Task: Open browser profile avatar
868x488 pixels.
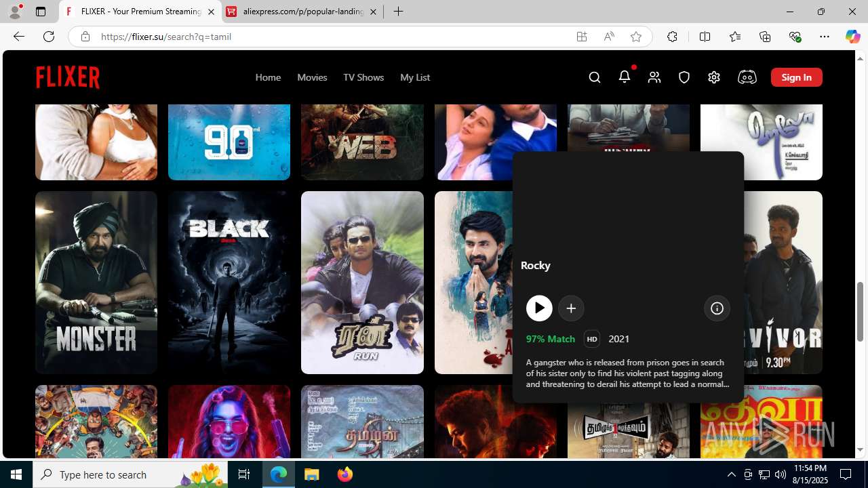Action: 15,12
